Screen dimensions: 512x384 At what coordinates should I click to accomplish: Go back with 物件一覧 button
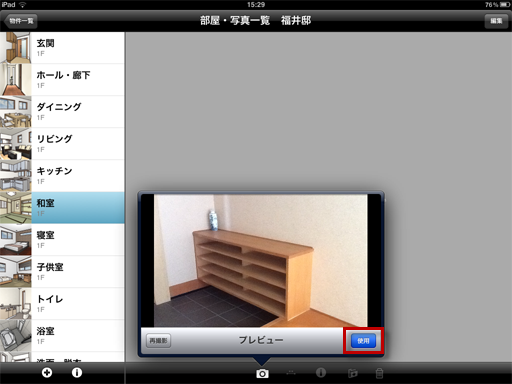(x=21, y=21)
